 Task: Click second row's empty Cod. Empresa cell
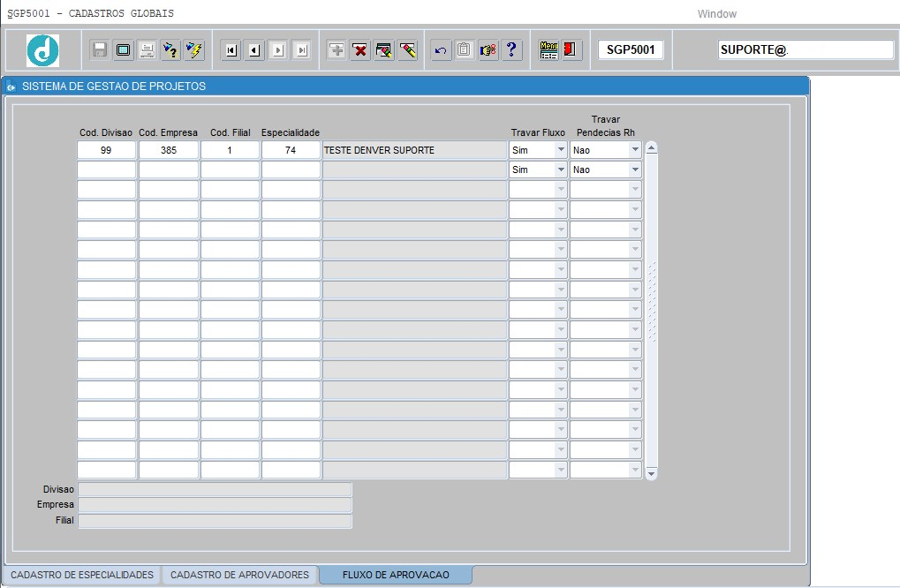(x=169, y=170)
